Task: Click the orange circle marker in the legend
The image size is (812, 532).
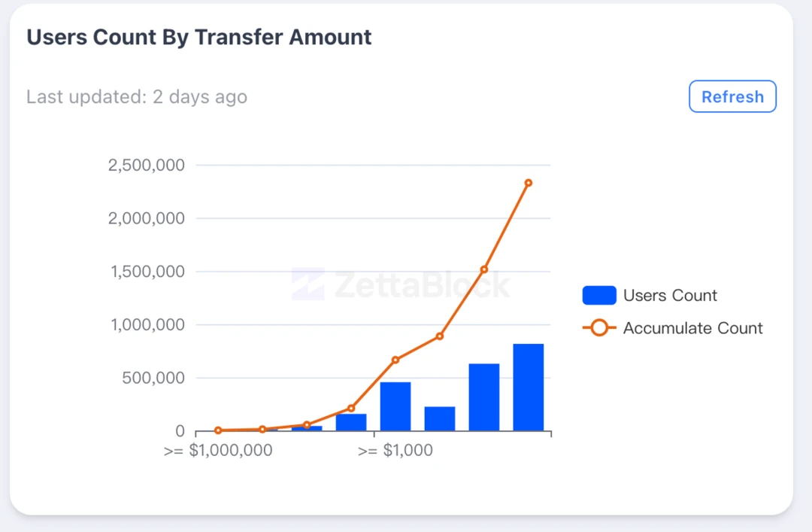Action: click(599, 328)
